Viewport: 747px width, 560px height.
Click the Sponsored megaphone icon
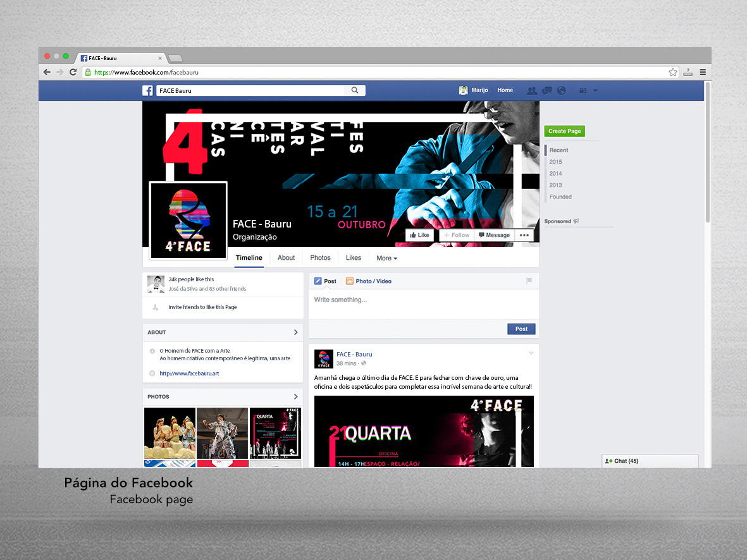[x=576, y=221]
